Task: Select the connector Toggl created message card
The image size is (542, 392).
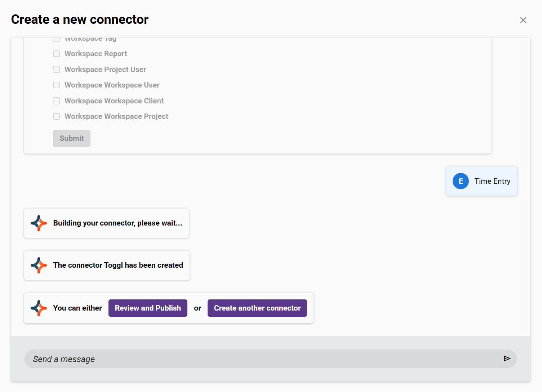Action: pyautogui.click(x=107, y=266)
